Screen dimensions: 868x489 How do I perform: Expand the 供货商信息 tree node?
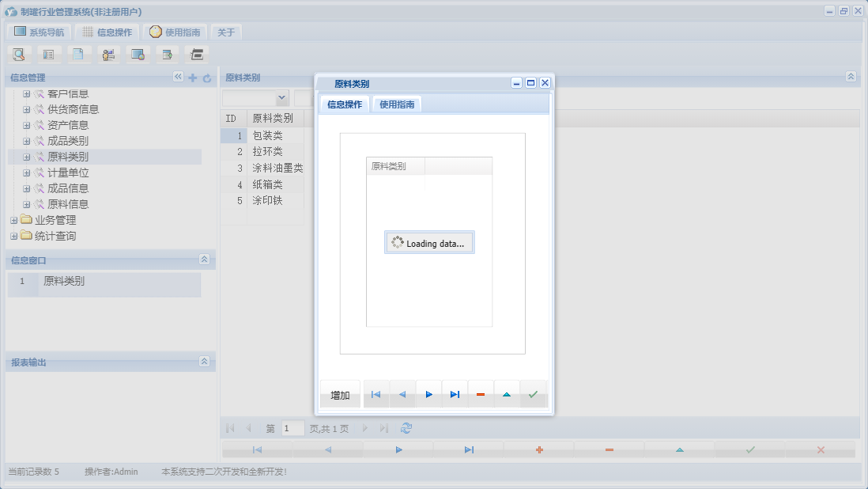[x=26, y=110]
